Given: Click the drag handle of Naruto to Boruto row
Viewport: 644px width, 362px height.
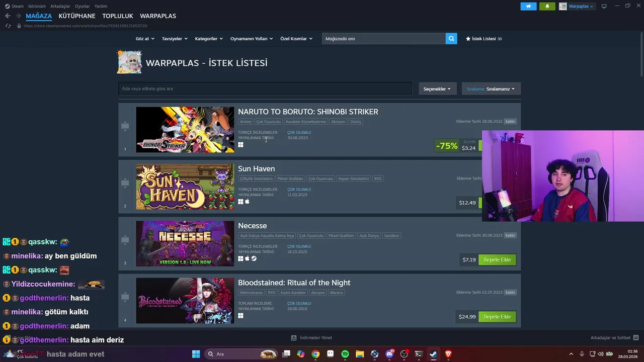Looking at the screenshot, I should click(x=125, y=126).
